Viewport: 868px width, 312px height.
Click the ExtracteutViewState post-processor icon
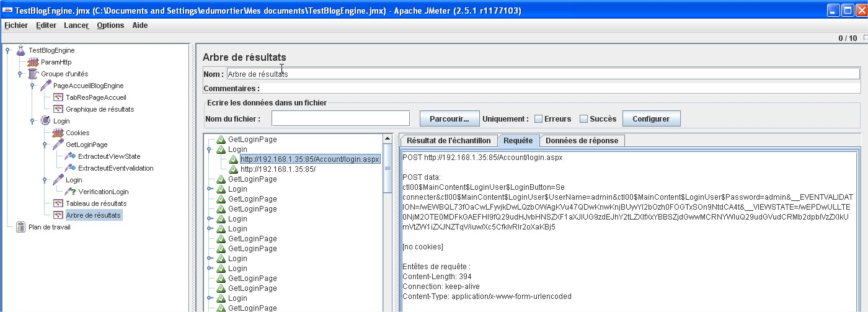[x=70, y=156]
